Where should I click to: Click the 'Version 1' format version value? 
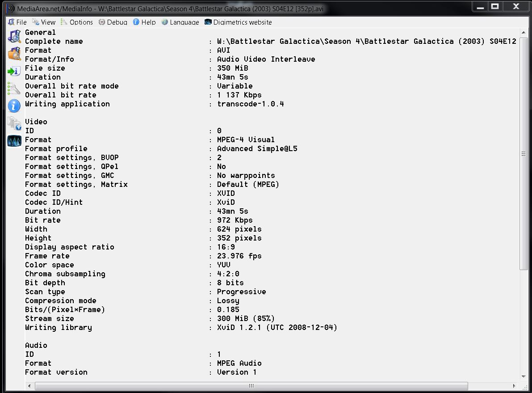[237, 372]
